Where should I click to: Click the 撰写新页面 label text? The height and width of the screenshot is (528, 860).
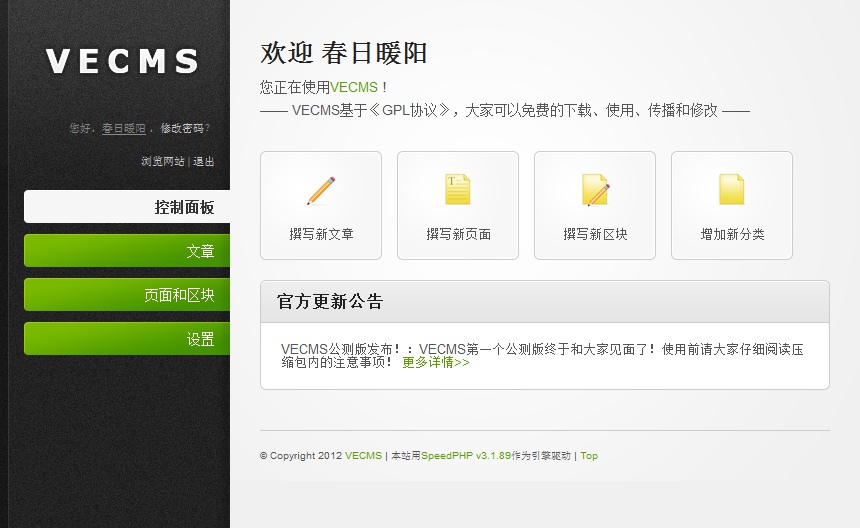pos(459,234)
